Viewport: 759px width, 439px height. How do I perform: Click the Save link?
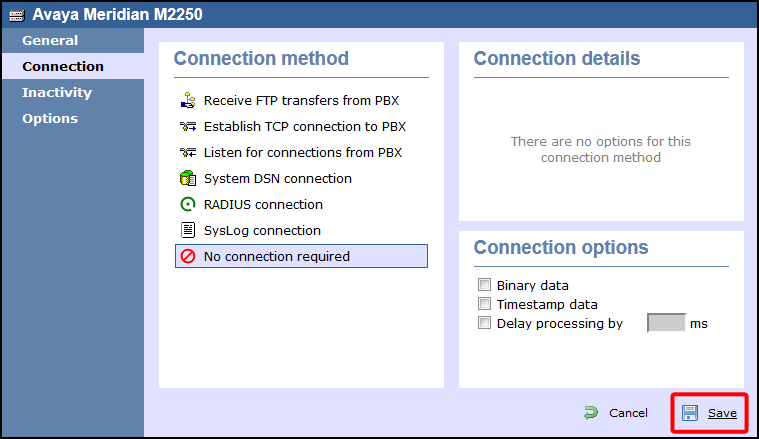pyautogui.click(x=722, y=413)
